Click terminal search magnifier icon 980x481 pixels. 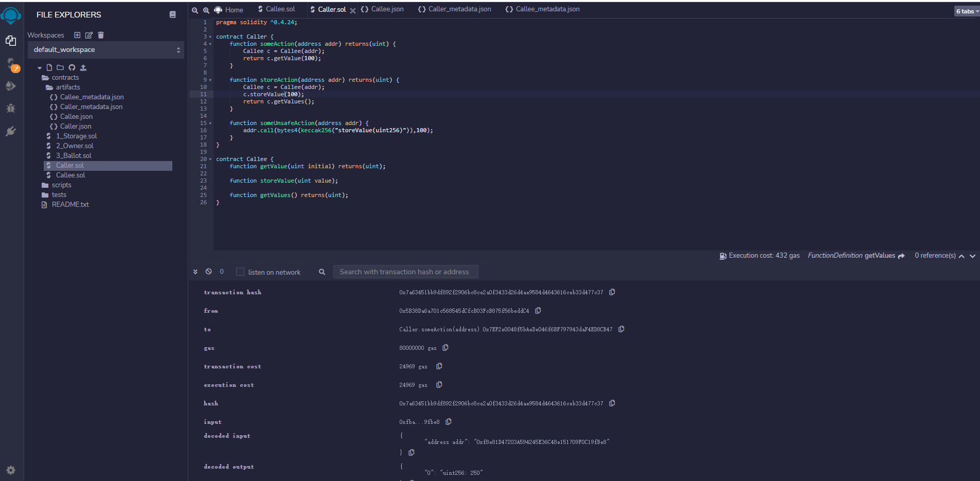322,272
